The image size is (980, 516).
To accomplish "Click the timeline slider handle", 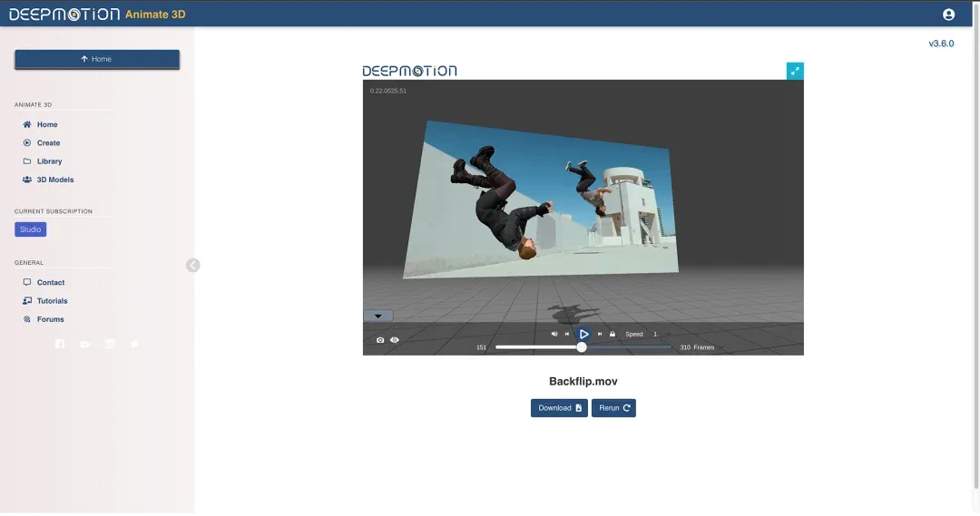I will (582, 347).
